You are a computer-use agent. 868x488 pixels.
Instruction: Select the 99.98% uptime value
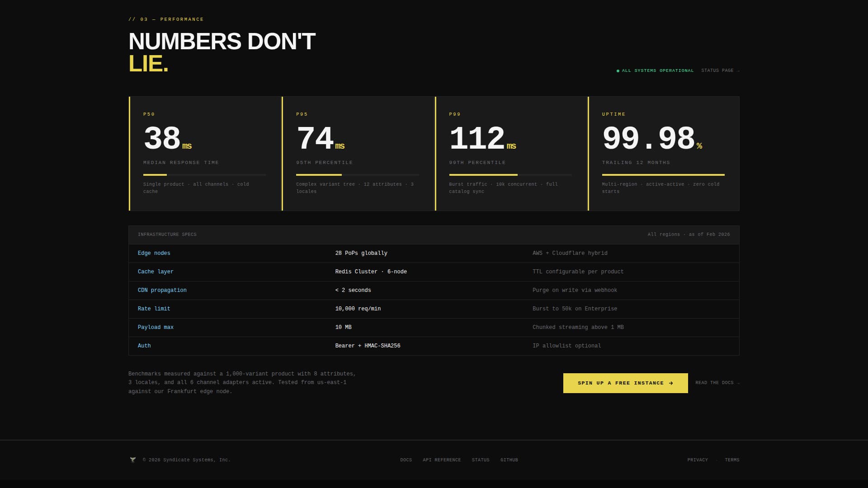click(652, 138)
